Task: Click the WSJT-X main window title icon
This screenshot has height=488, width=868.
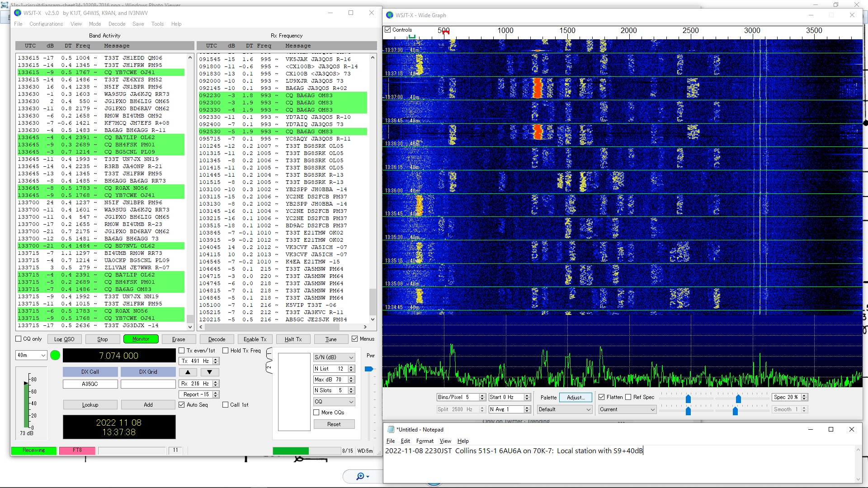Action: [18, 13]
